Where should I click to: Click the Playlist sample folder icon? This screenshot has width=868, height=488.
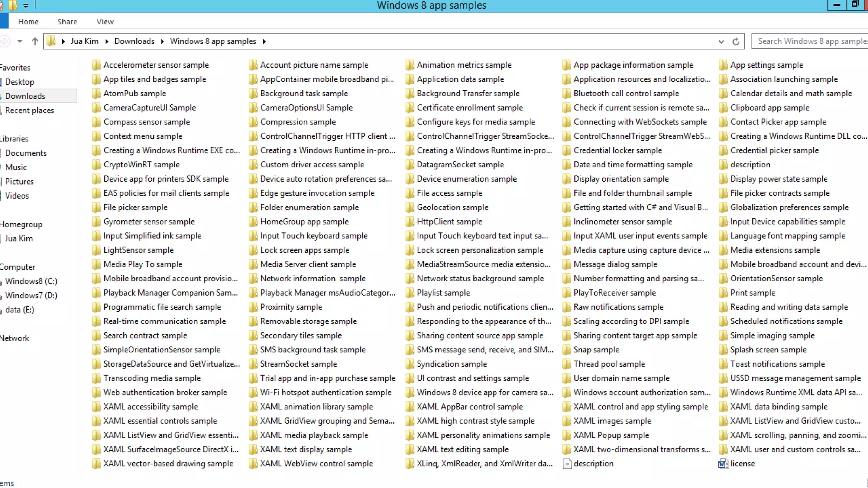(410, 293)
